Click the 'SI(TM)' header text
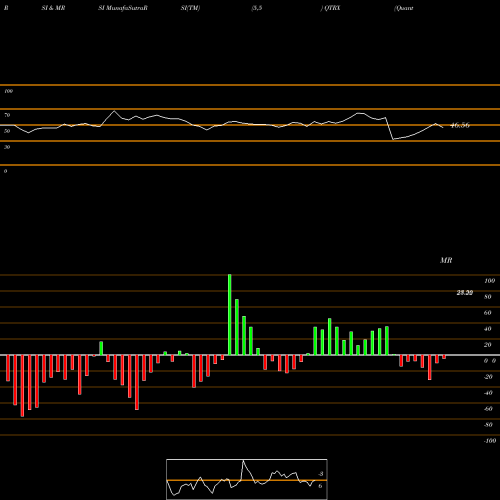 pyautogui.click(x=190, y=8)
